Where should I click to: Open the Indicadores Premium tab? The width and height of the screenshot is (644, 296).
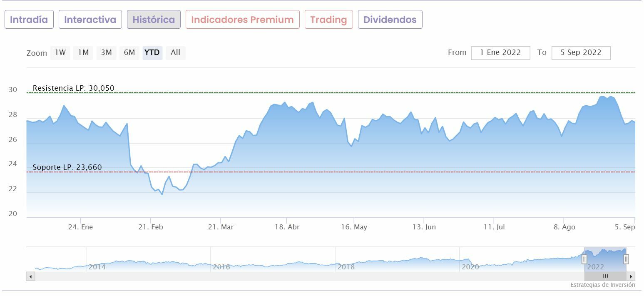(242, 20)
